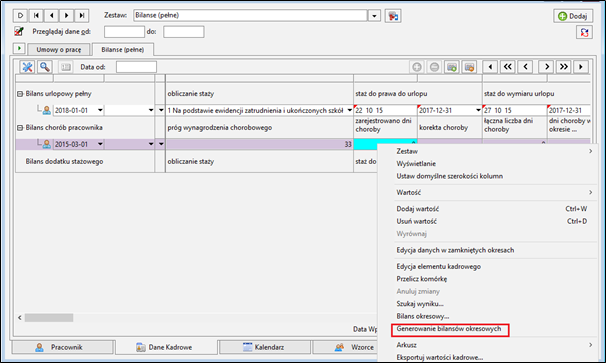Click the grid layout icon before Data od

click(66, 67)
